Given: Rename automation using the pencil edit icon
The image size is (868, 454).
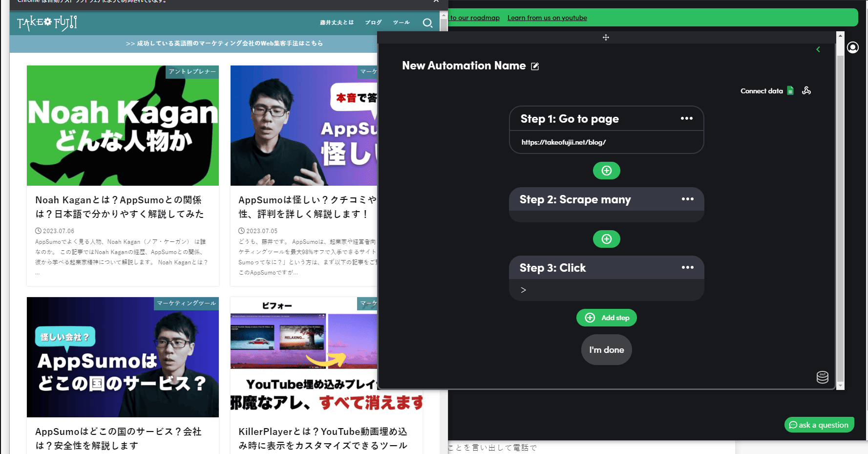Looking at the screenshot, I should coord(535,66).
